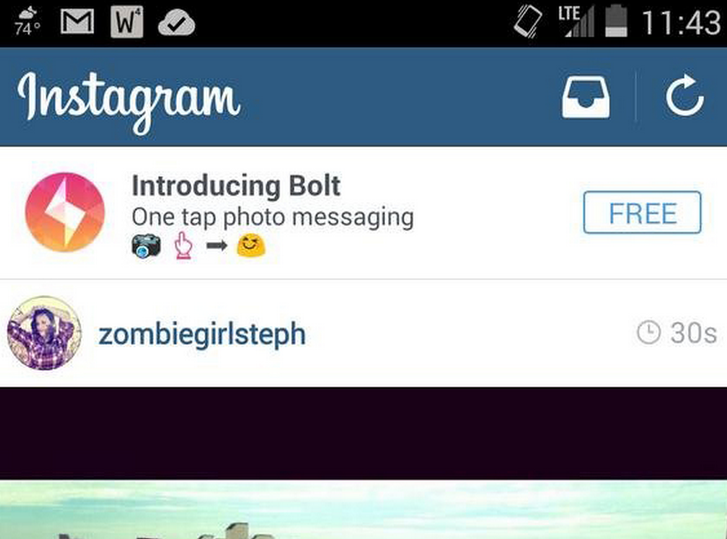727x539 pixels.
Task: Tap the Words game notification icon
Action: click(127, 22)
